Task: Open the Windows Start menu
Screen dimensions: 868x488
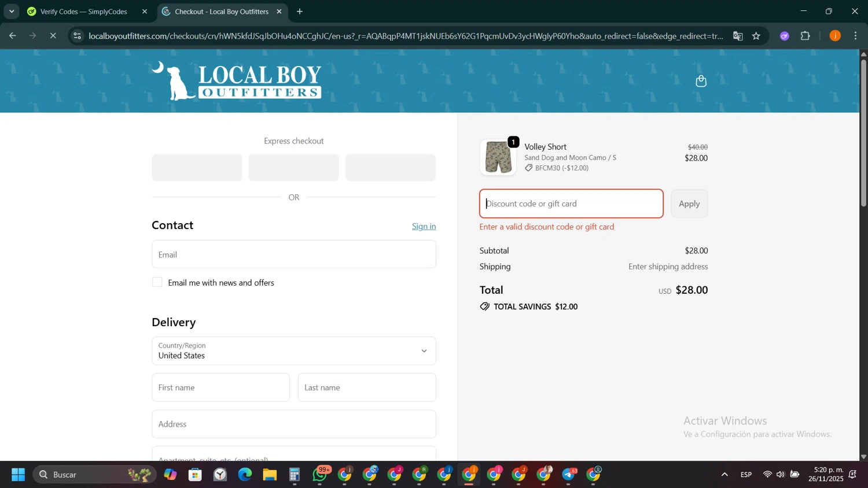Action: [18, 475]
